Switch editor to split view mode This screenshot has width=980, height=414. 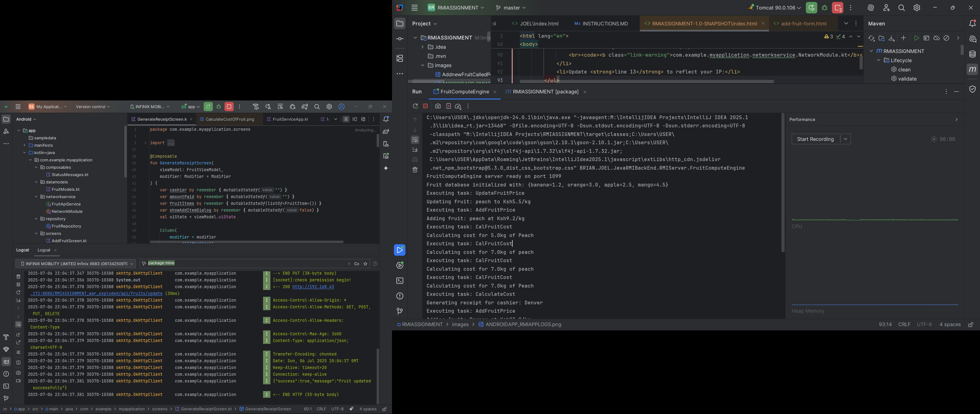[x=355, y=119]
